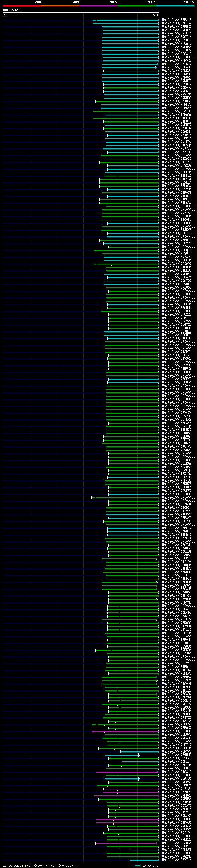Screen dimensions: 197x868
Task: Open the UniRef100_B4FK83 hit
Action: [x=176, y=118]
